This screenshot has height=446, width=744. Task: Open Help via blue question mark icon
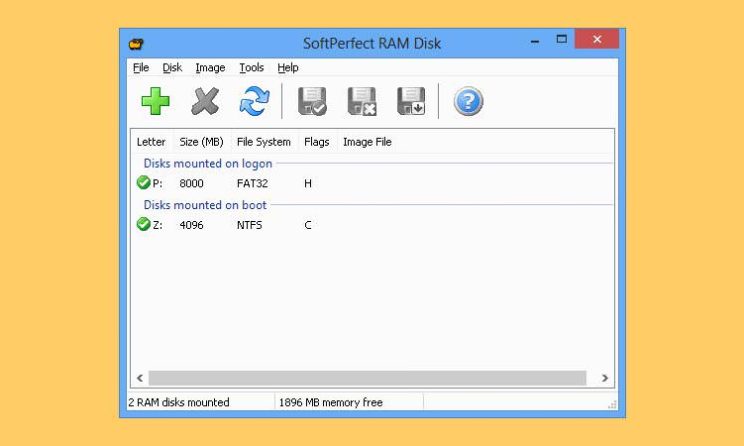(468, 101)
